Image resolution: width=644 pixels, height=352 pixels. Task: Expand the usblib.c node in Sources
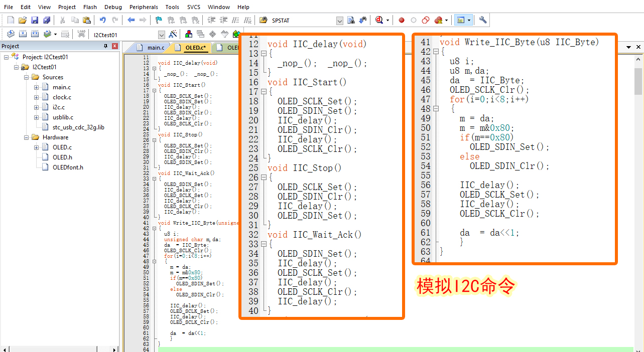click(x=36, y=117)
